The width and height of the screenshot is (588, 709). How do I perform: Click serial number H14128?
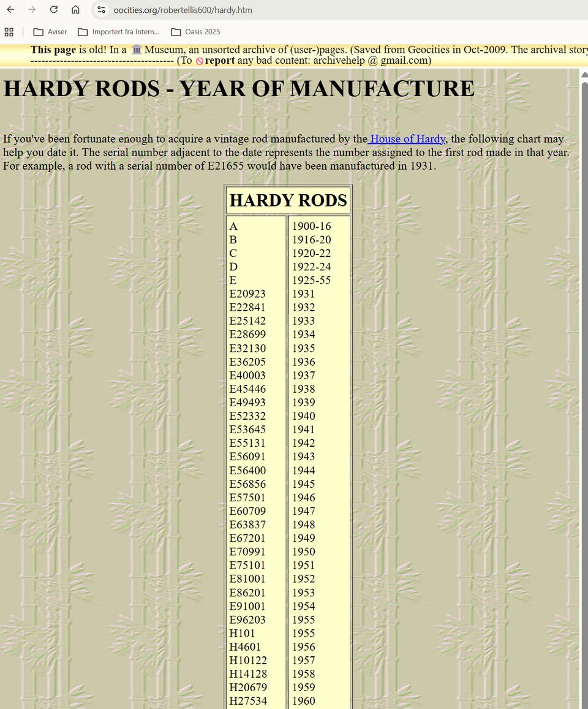point(247,674)
